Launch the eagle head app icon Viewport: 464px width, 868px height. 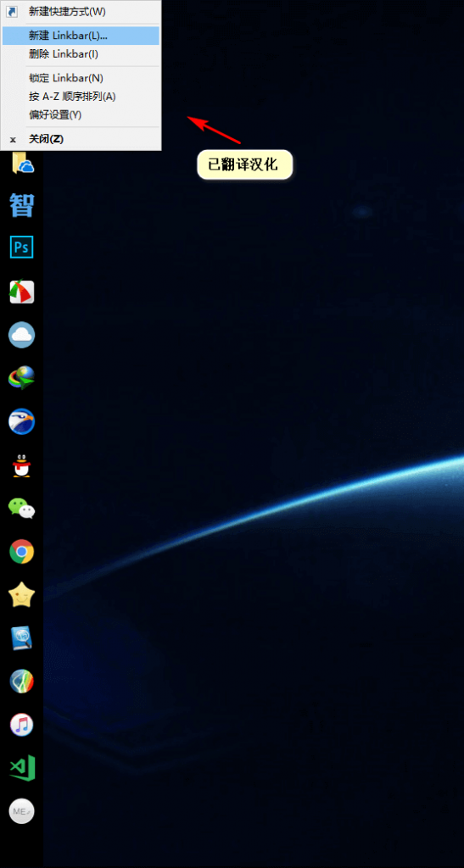tap(21, 422)
